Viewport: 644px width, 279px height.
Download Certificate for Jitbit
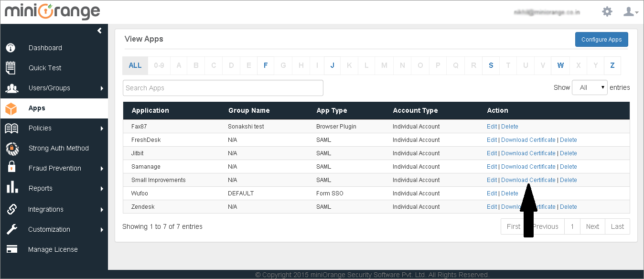pos(528,153)
